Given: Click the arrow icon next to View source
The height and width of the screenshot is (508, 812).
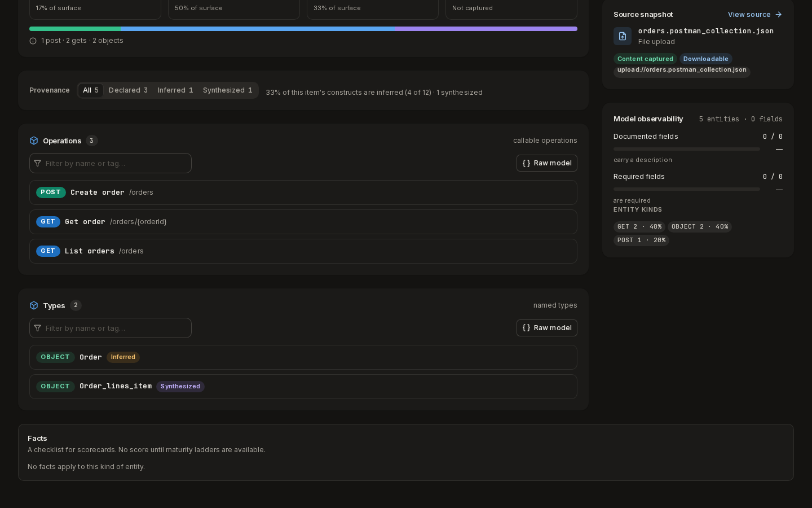Looking at the screenshot, I should [779, 15].
